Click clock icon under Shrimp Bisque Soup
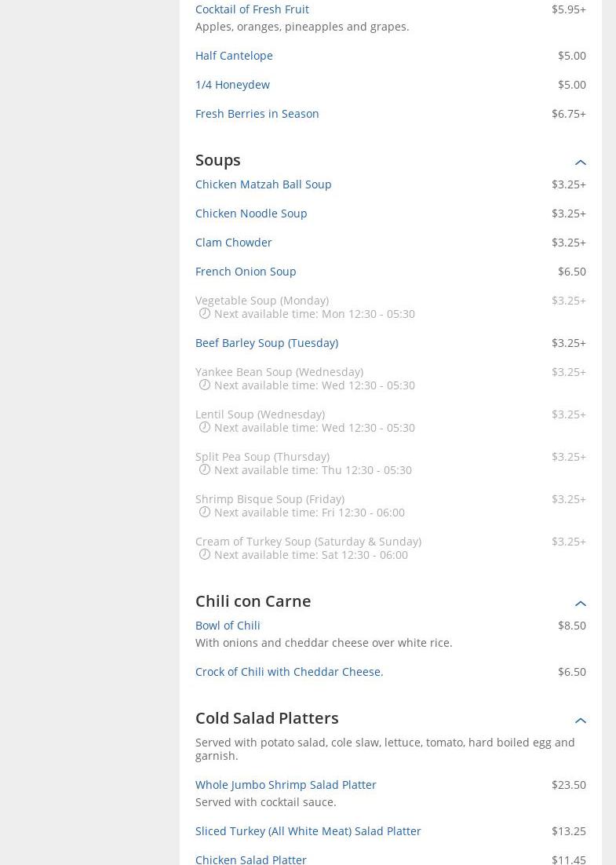The width and height of the screenshot is (616, 865). pos(205,512)
